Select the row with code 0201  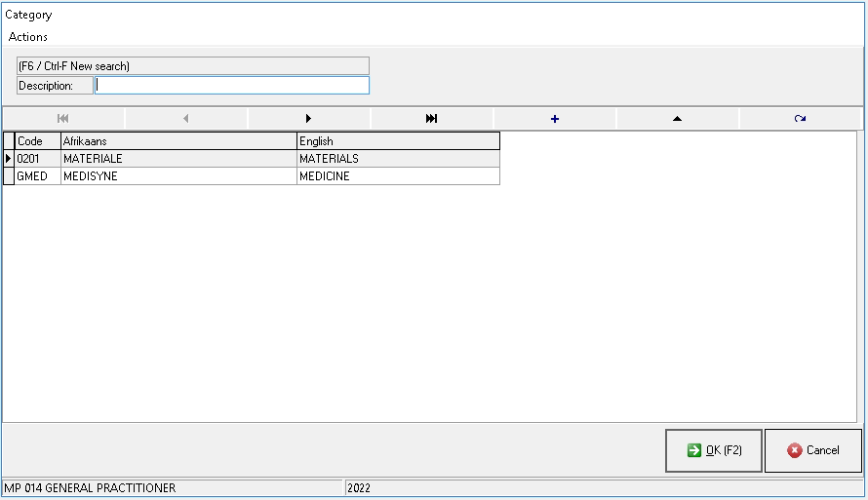[37, 159]
